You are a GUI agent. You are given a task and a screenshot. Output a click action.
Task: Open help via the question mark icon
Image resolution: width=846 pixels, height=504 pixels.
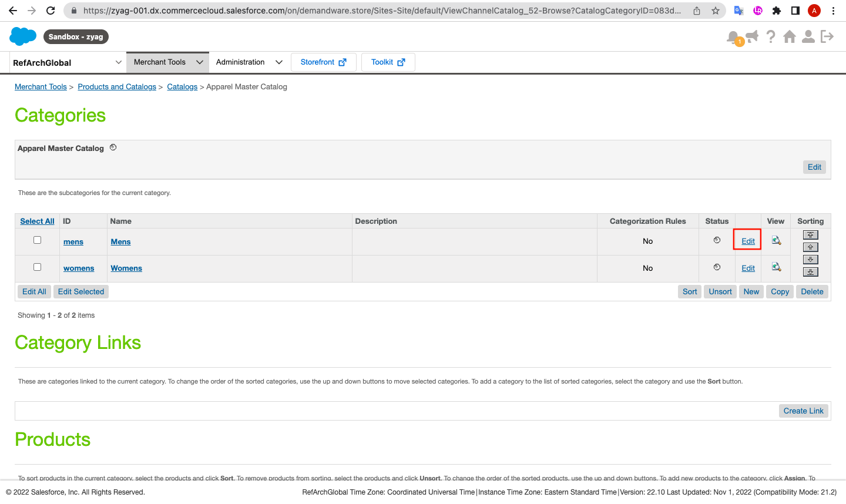(771, 37)
